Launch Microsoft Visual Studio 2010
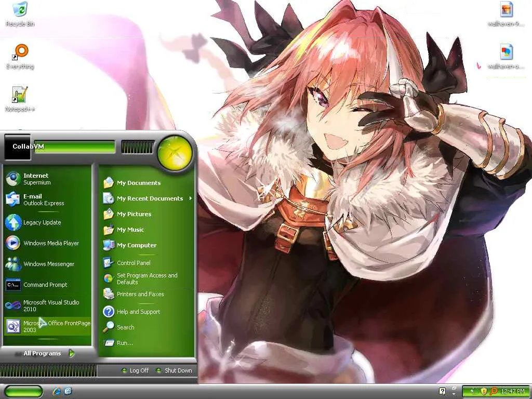Image resolution: width=532 pixels, height=399 pixels. pos(47,305)
